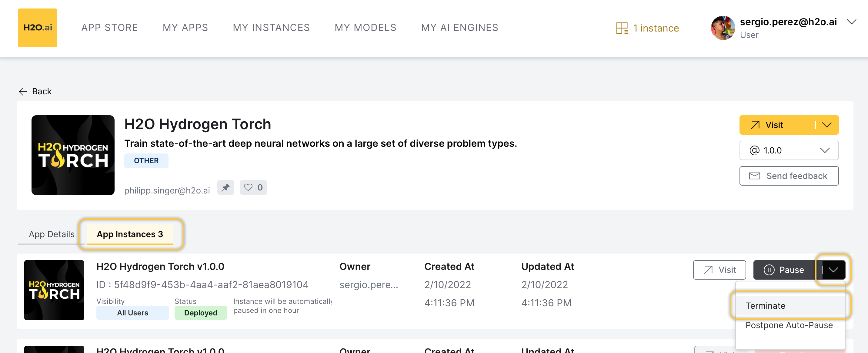
Task: Click the large Hydrogen Torch app thumbnail
Action: [73, 155]
